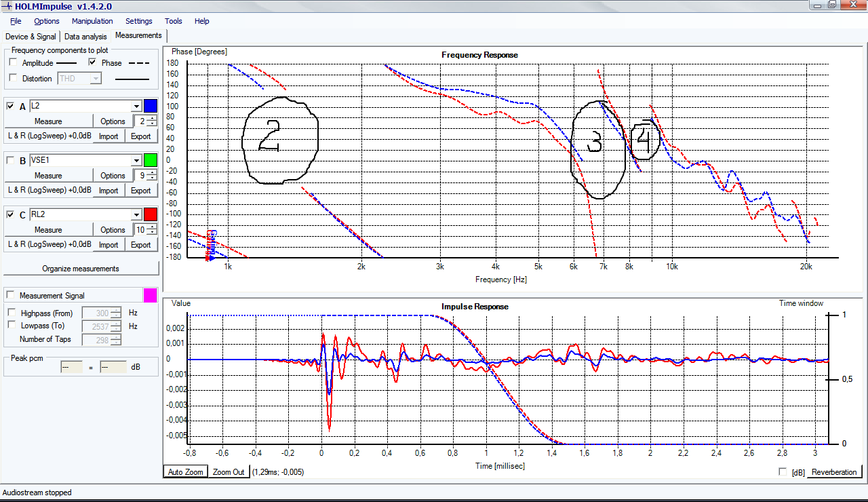Click the Organize measurements button
868x502 pixels.
click(x=81, y=269)
